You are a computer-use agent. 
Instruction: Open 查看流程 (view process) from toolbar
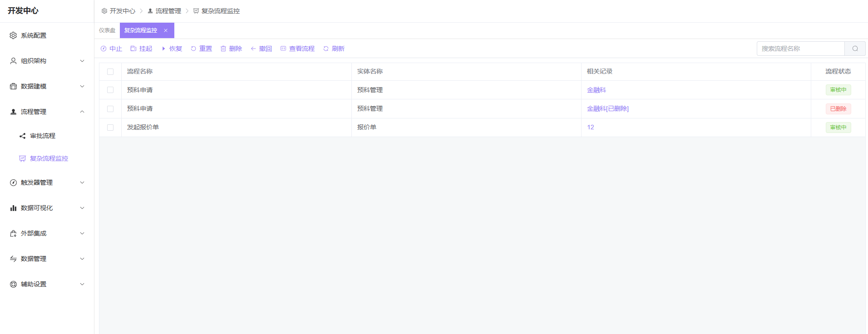(x=297, y=49)
